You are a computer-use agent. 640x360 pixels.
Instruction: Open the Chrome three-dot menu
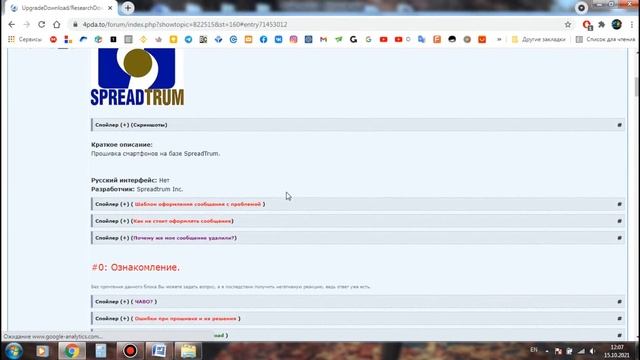click(631, 24)
